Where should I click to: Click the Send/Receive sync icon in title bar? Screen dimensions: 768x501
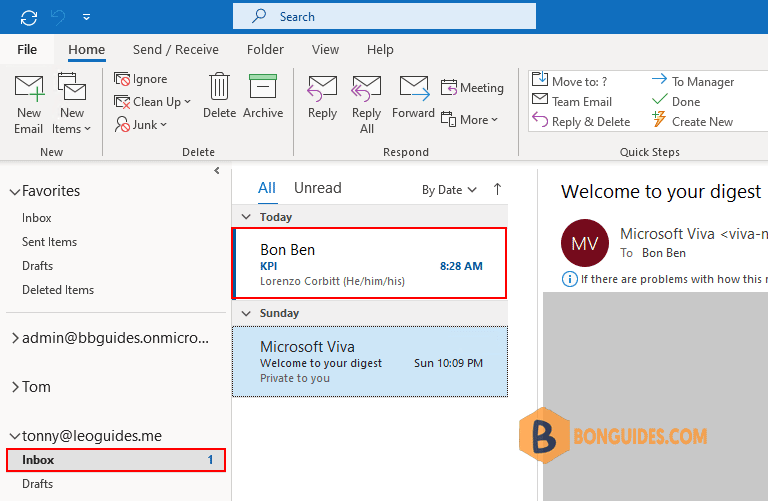[29, 18]
